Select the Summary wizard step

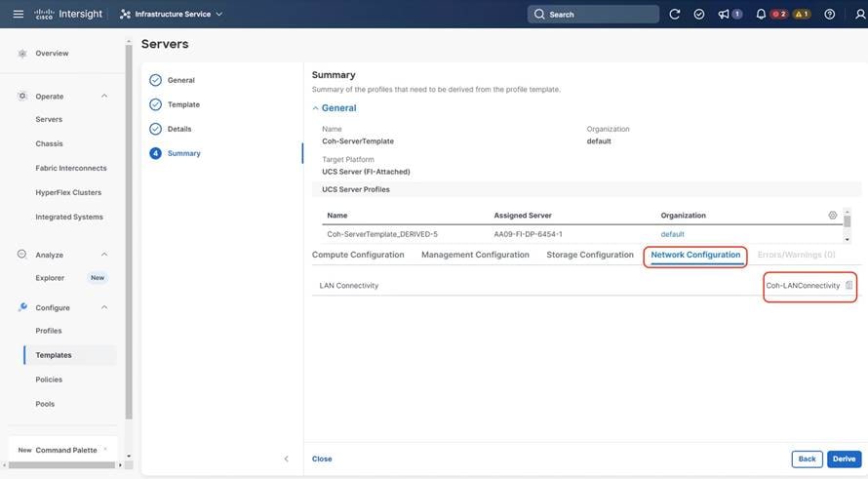(183, 153)
